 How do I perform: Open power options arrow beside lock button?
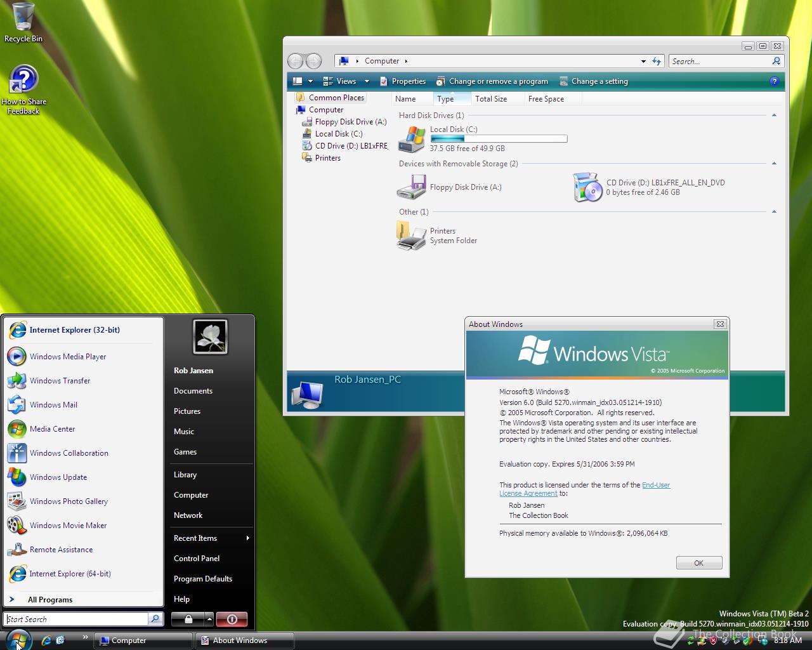click(x=209, y=619)
